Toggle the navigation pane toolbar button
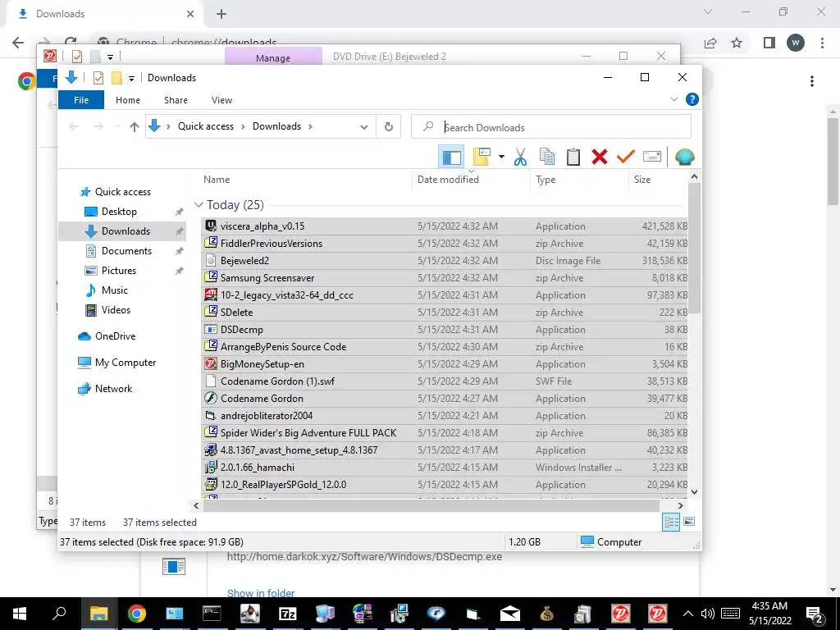The width and height of the screenshot is (840, 630). click(x=451, y=157)
